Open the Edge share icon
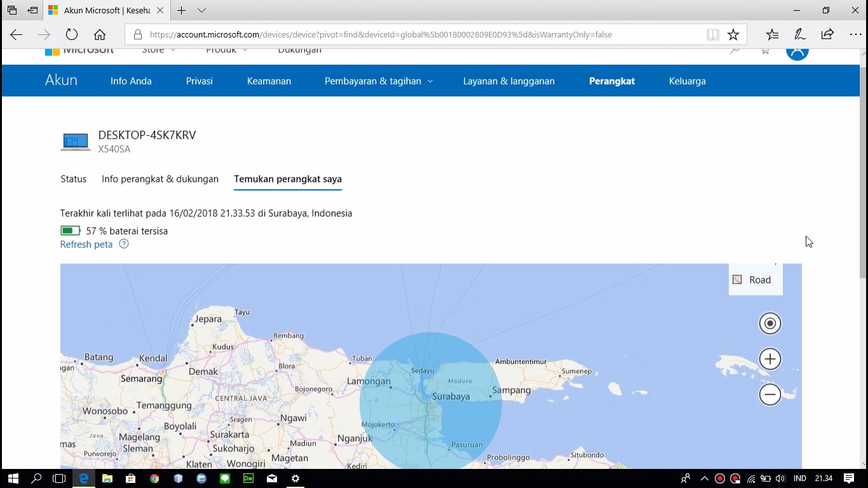 (x=827, y=35)
